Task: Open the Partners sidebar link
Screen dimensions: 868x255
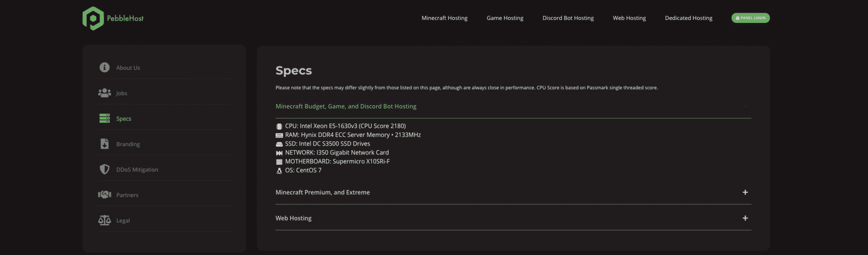Action: click(127, 195)
